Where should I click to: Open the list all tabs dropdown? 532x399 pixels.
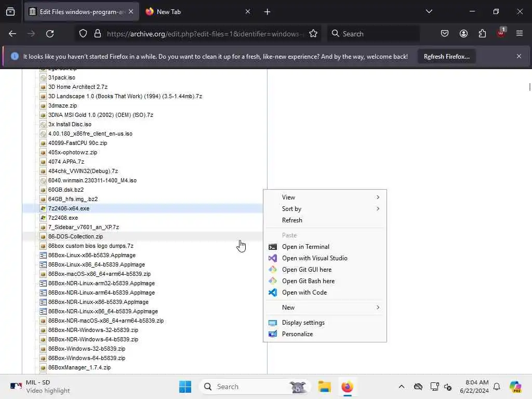coord(429,12)
